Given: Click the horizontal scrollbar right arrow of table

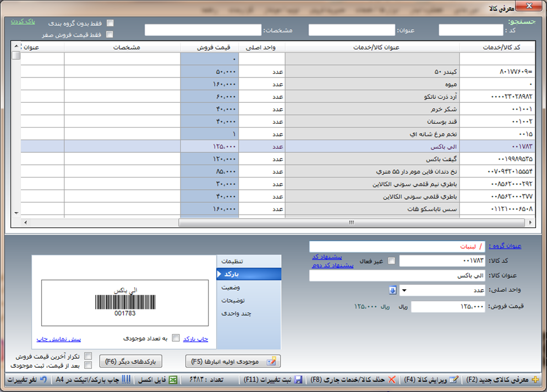Looking at the screenshot, I should (530, 223).
